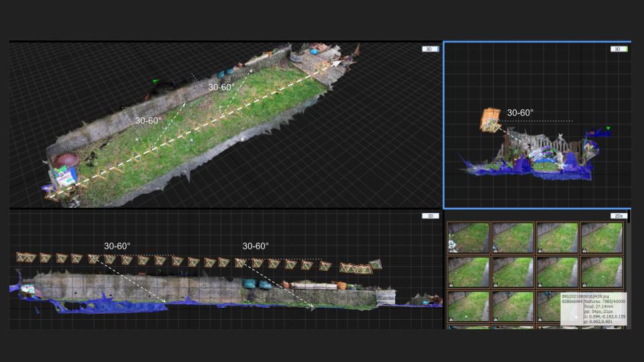Click the badge icon on top-right thumbnail
Viewport: 644px width, 362px height.
click(x=584, y=249)
